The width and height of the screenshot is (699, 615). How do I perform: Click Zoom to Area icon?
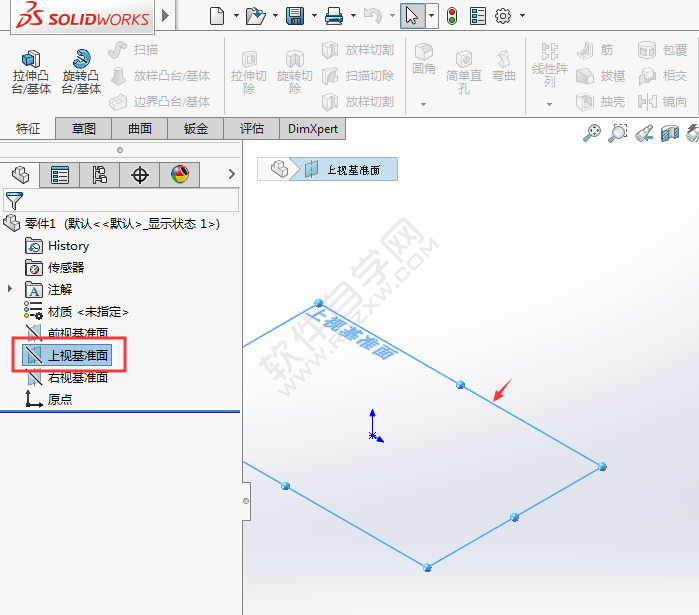(618, 133)
